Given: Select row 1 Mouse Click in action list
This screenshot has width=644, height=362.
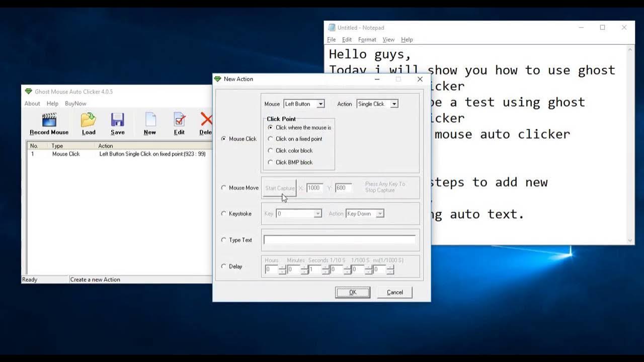Looking at the screenshot, I should coord(118,154).
